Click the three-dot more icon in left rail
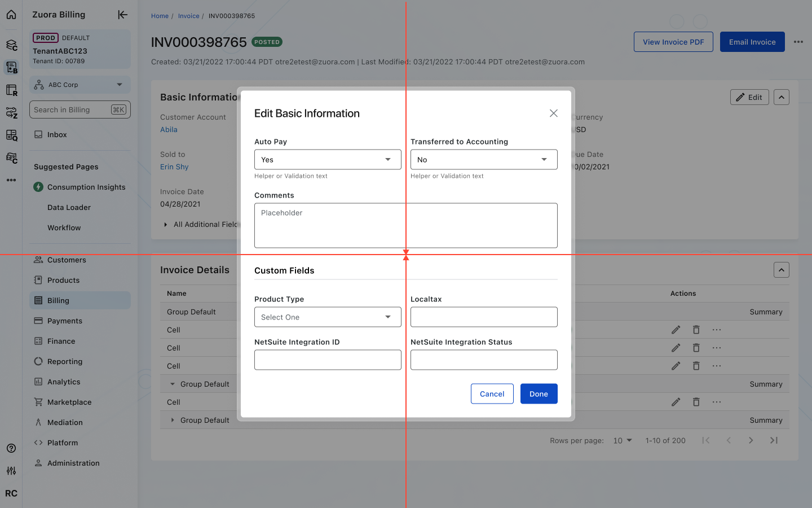Image resolution: width=812 pixels, height=508 pixels. click(11, 180)
